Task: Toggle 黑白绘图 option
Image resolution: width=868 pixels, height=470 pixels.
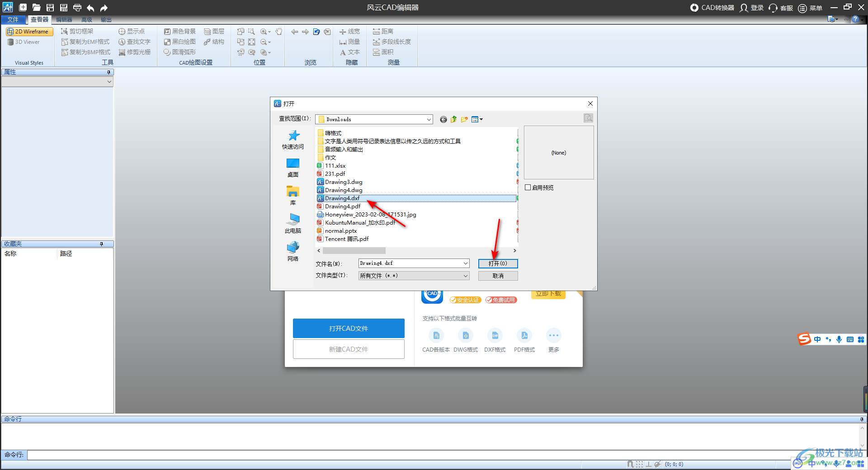Action: 180,42
